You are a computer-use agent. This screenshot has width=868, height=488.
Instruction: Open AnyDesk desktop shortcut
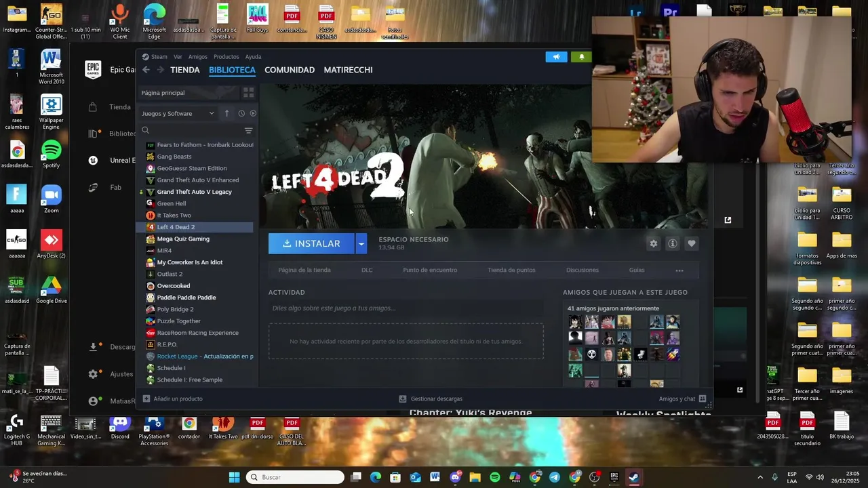point(51,245)
